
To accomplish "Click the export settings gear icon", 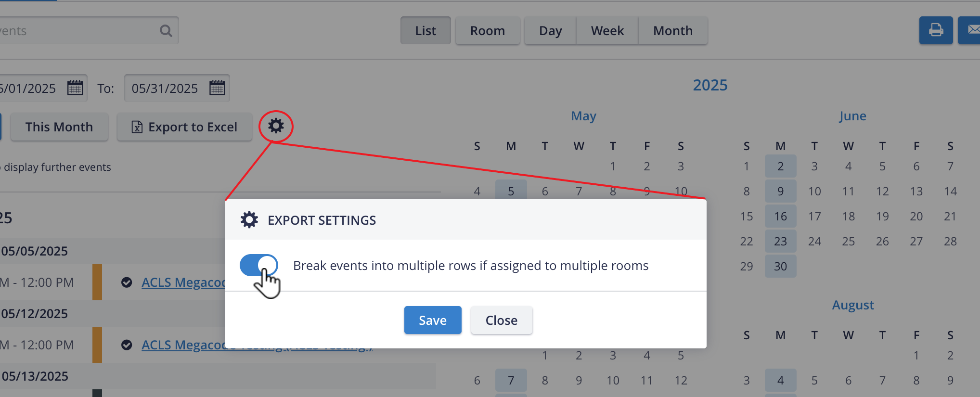I will pyautogui.click(x=276, y=126).
